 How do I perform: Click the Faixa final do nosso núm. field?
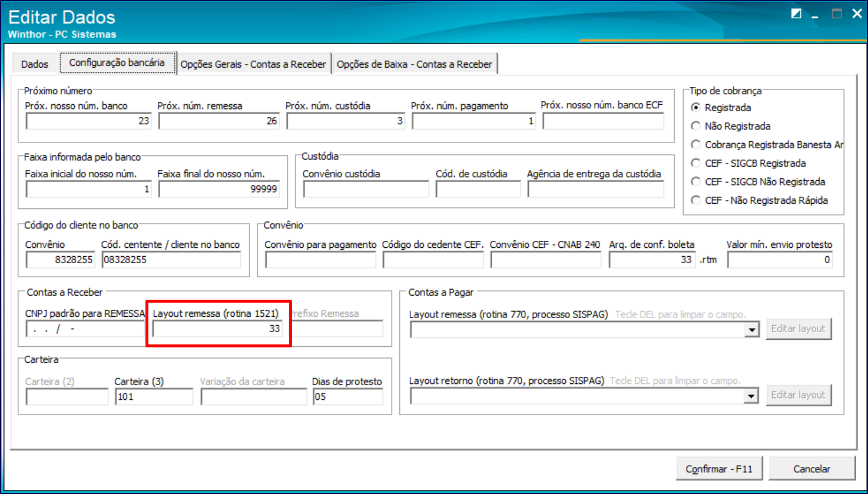[219, 189]
